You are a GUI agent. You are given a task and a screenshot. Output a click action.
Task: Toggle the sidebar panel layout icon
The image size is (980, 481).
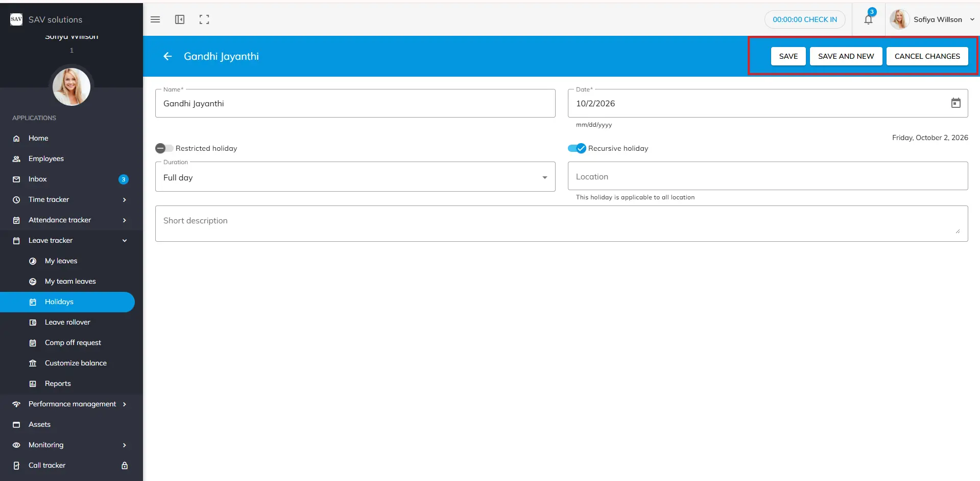[180, 19]
